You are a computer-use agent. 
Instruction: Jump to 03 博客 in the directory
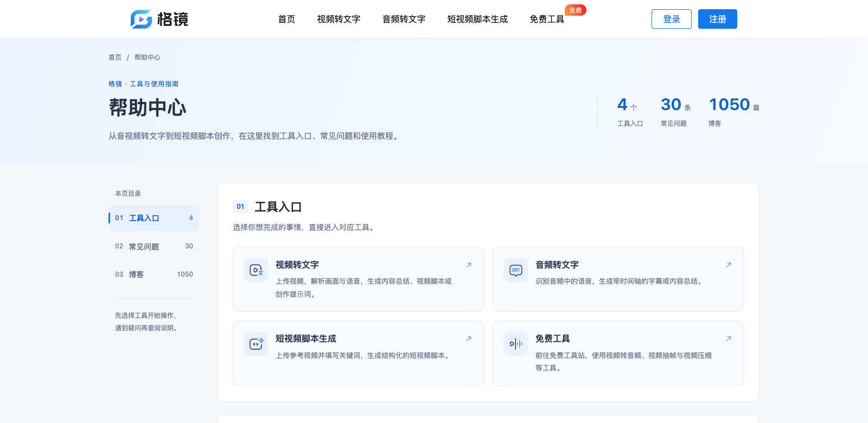tap(154, 274)
